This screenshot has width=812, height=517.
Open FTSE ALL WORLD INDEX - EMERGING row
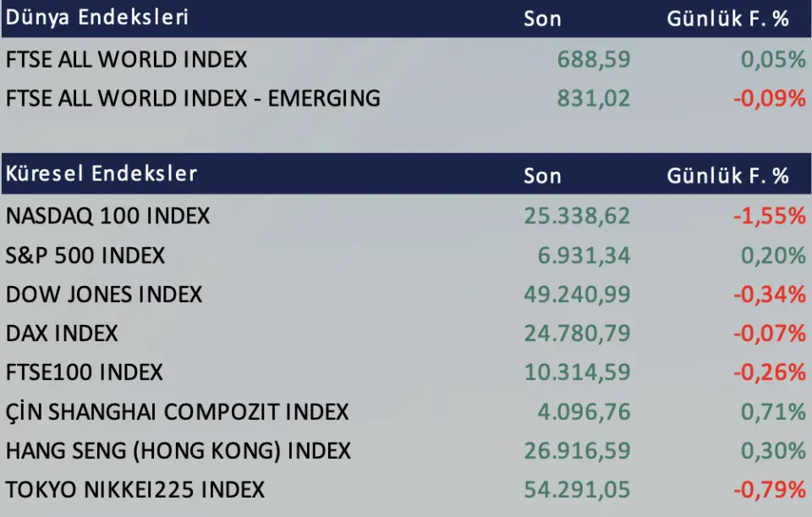pos(193,98)
